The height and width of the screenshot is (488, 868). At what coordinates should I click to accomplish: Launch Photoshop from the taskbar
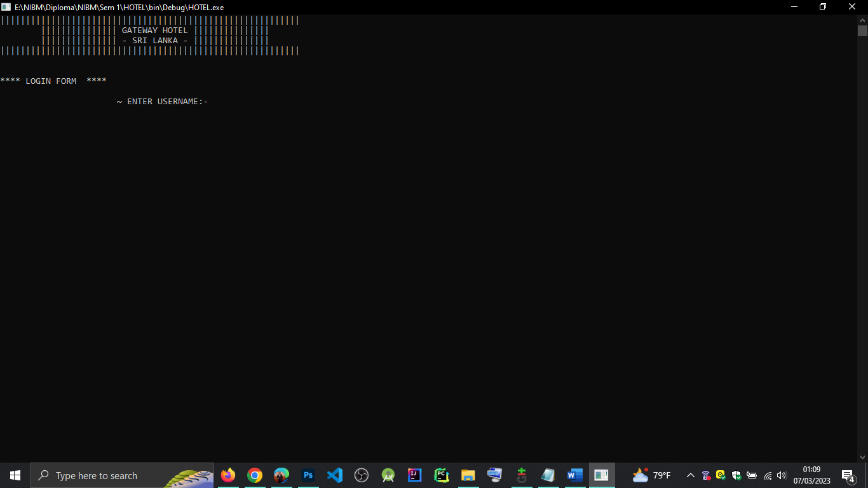coord(308,475)
